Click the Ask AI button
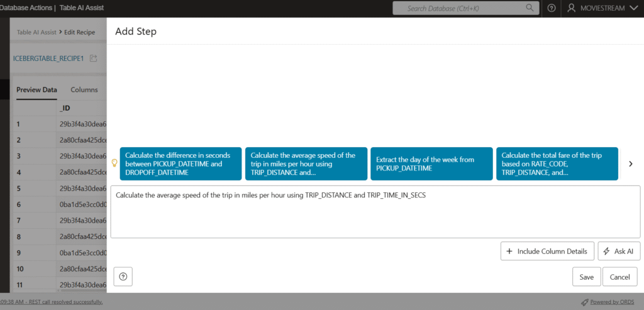The height and width of the screenshot is (310, 644). 619,251
